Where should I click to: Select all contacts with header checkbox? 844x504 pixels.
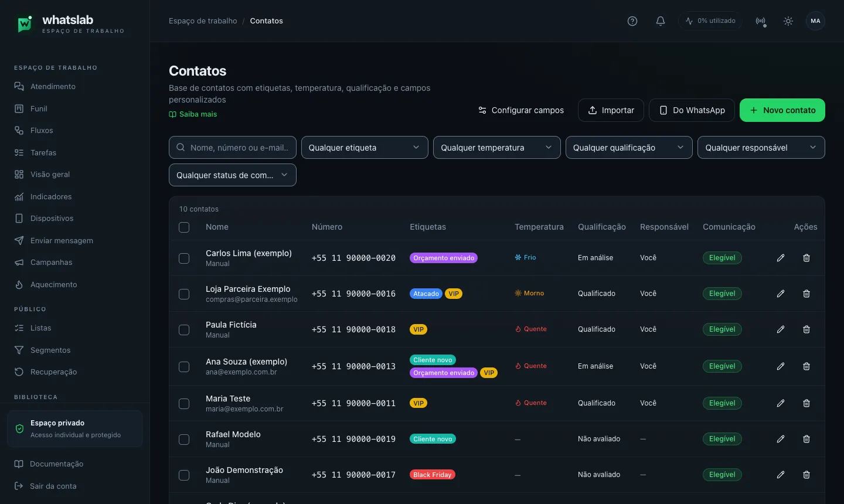tap(184, 227)
